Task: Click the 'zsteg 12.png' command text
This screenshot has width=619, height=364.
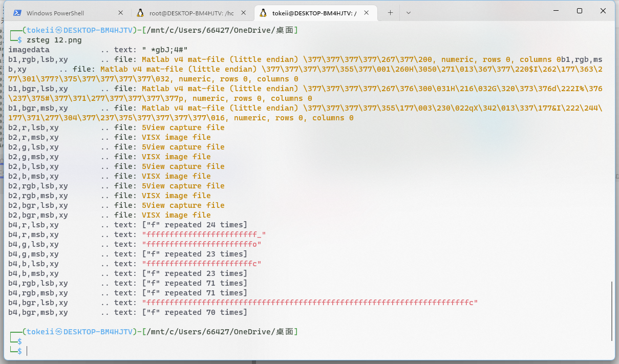Action: pyautogui.click(x=54, y=40)
